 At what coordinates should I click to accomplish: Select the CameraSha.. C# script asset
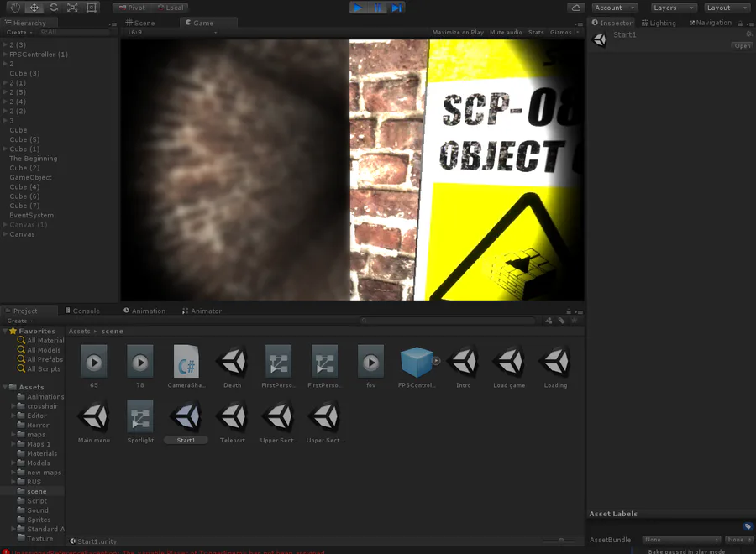[186, 366]
